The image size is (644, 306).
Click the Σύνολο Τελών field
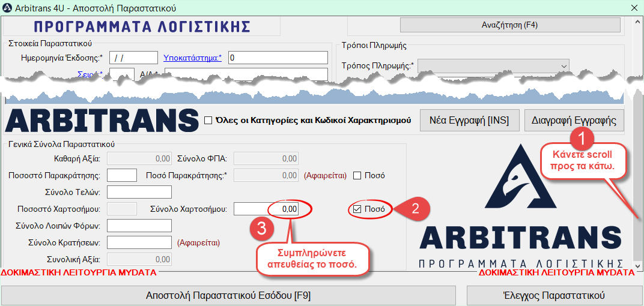click(139, 192)
